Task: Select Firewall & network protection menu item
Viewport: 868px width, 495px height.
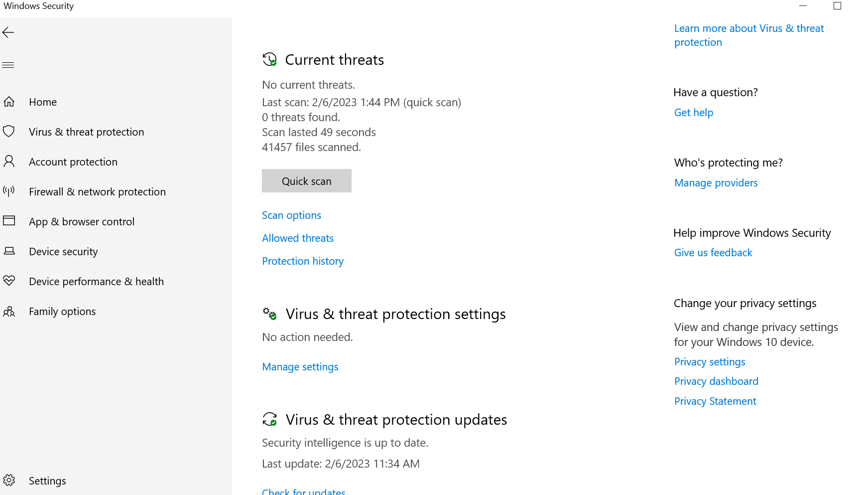Action: (97, 192)
